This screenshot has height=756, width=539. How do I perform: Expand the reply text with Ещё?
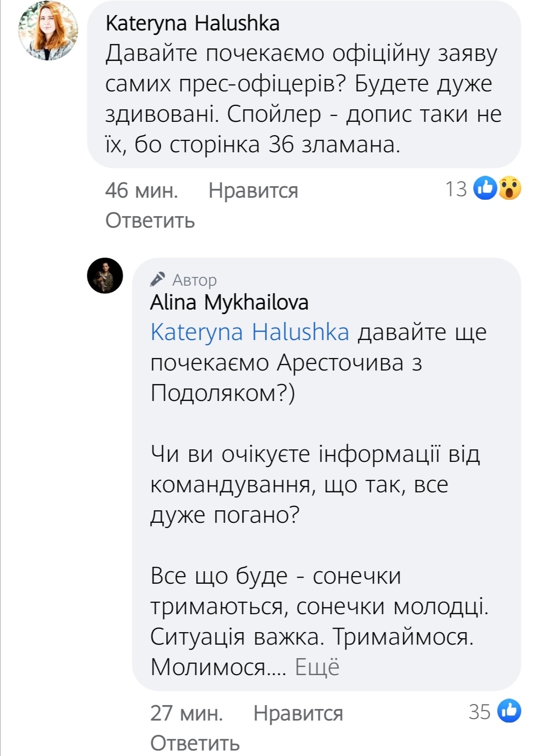(x=317, y=667)
